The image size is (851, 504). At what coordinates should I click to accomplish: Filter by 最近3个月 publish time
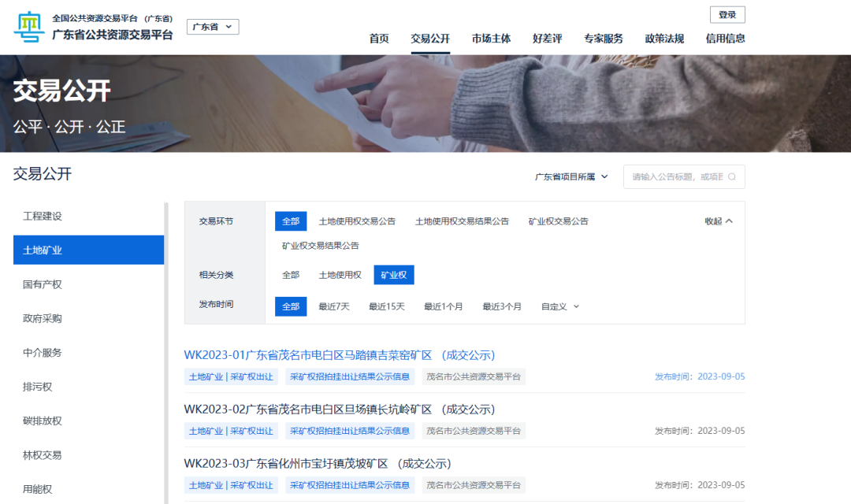pos(502,306)
